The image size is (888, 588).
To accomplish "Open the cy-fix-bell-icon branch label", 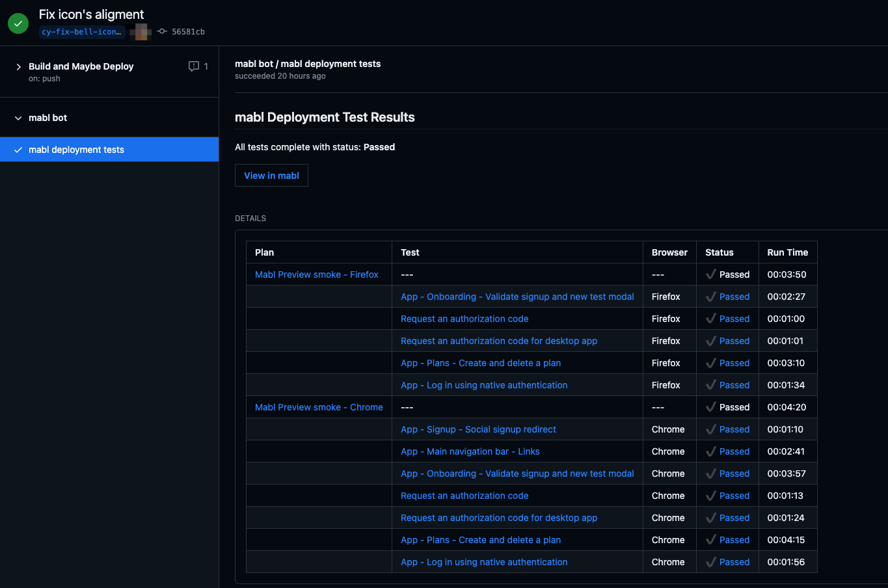I will tap(81, 31).
